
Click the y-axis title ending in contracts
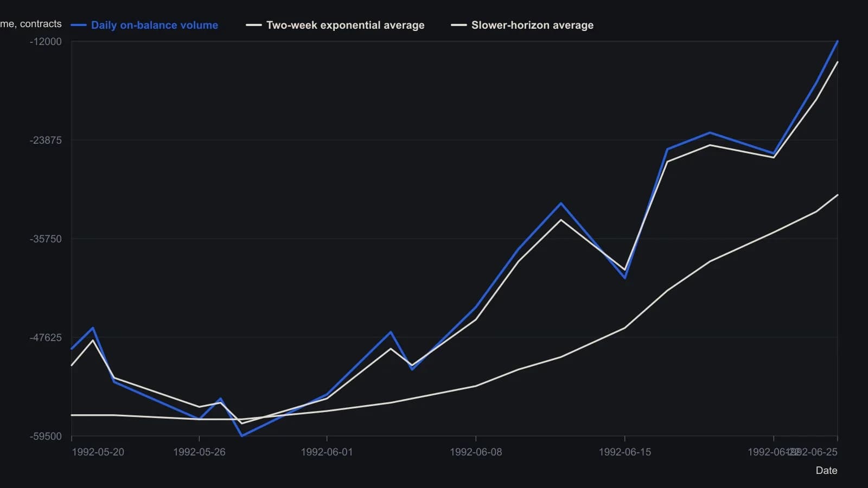[x=31, y=24]
